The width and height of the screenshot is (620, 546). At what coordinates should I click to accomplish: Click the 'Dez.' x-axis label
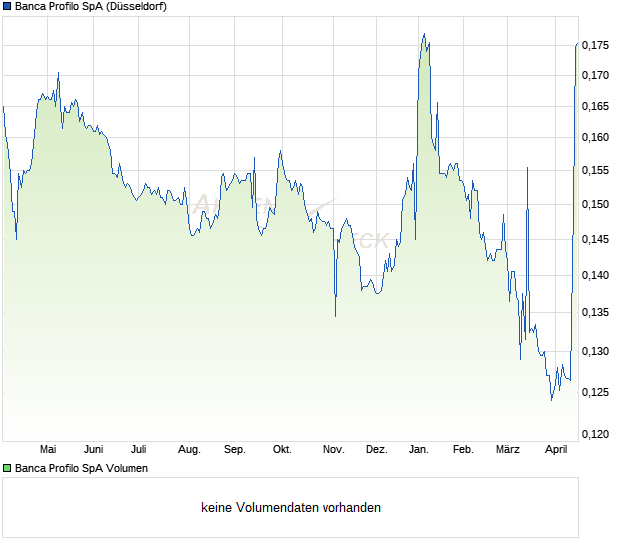[376, 449]
